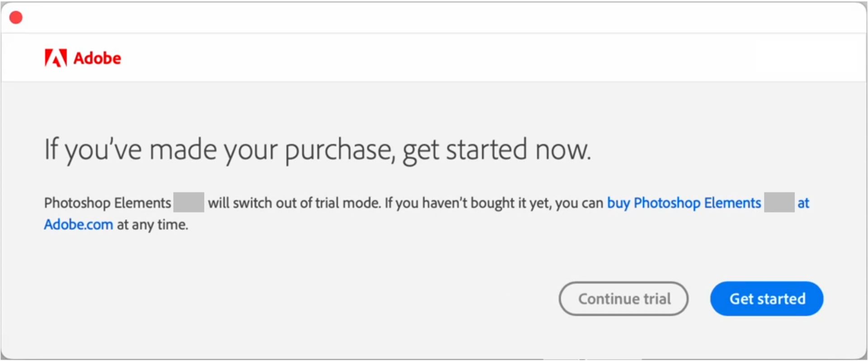Click the blue "at" link word
Screen dimensions: 868x361
click(803, 203)
